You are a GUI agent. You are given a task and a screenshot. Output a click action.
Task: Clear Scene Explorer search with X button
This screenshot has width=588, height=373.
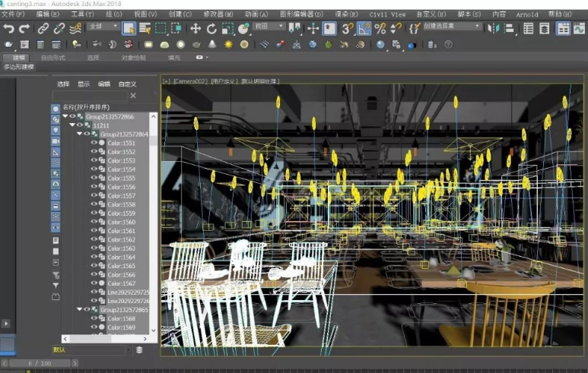click(133, 96)
